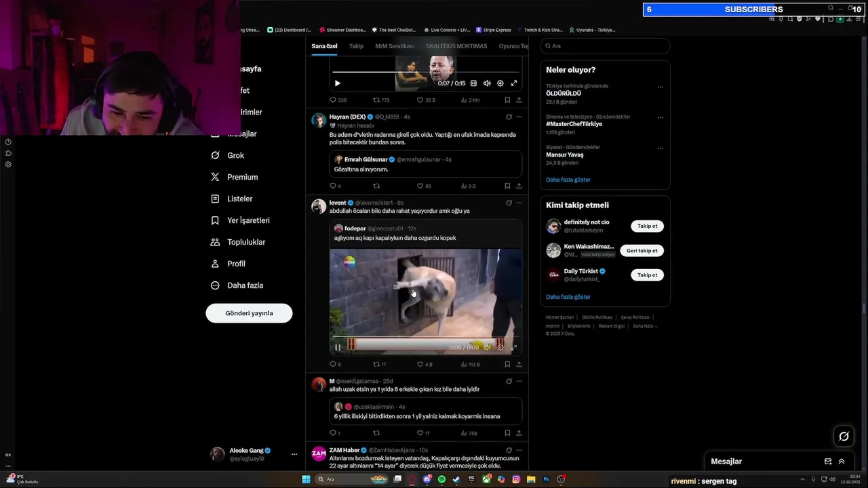Image resolution: width=868 pixels, height=488 pixels.
Task: Click Grok icon on Hayran (DEX) post
Action: (x=509, y=117)
